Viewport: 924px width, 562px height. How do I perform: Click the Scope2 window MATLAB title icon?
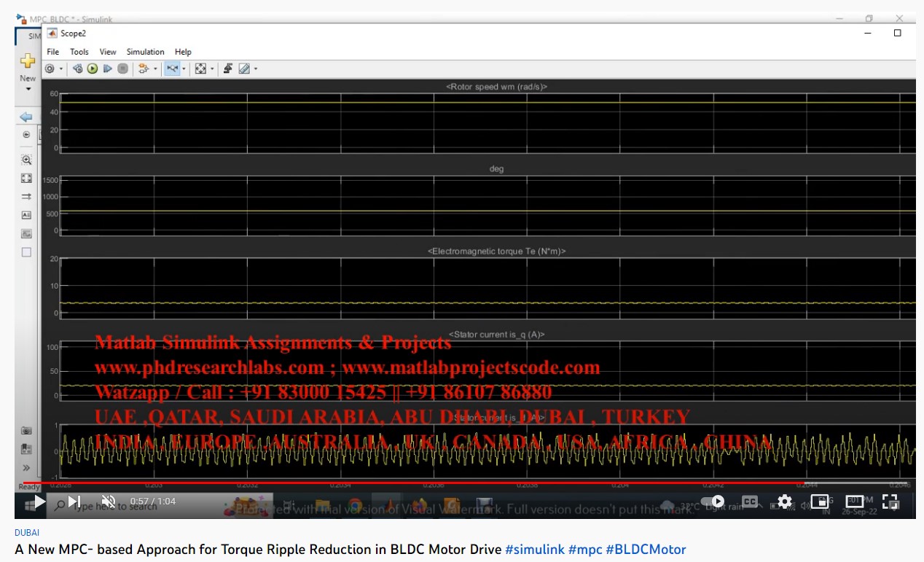pos(52,33)
